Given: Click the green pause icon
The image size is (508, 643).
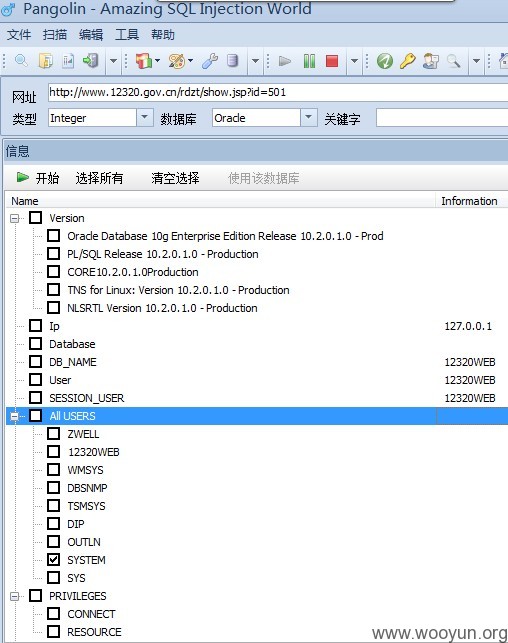Looking at the screenshot, I should point(309,61).
